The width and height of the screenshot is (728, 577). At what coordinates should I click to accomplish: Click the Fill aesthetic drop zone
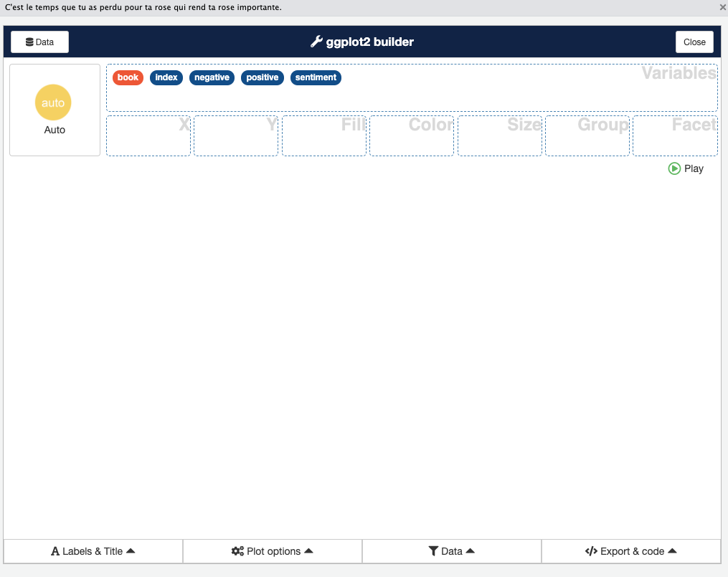click(x=324, y=136)
